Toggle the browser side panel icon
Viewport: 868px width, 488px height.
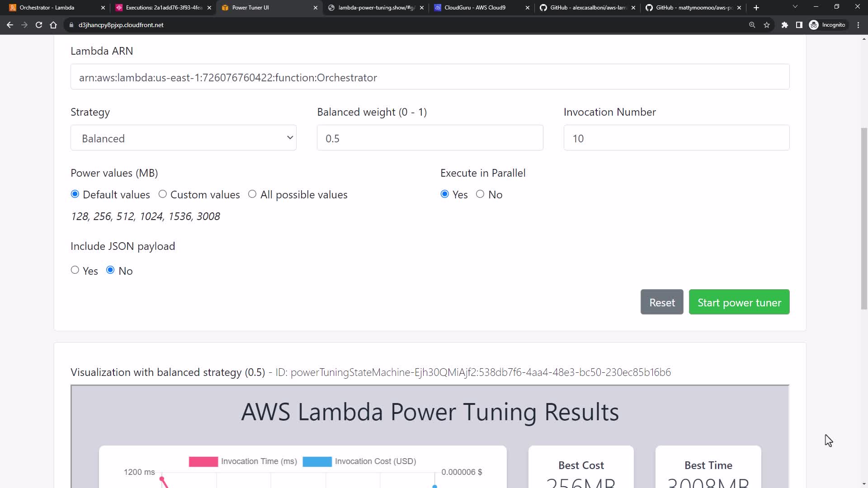[799, 25]
